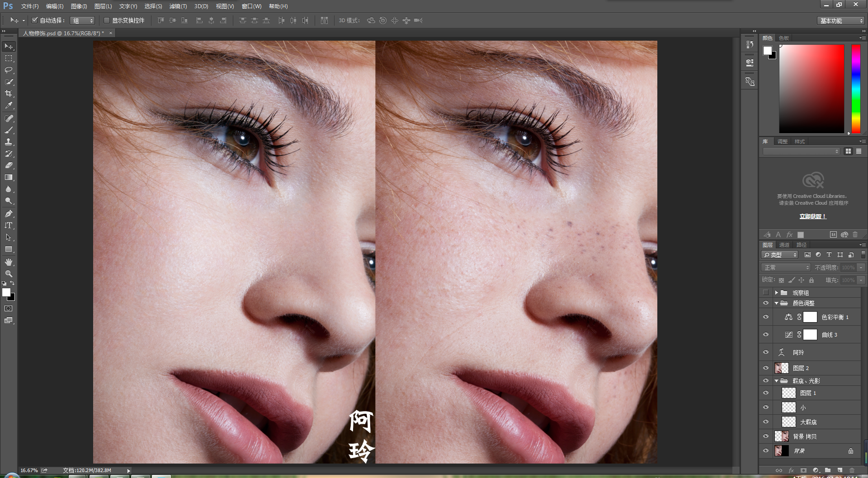Screen dimensions: 868x478
Task: Open the 滤镜(T) menu
Action: (178, 6)
